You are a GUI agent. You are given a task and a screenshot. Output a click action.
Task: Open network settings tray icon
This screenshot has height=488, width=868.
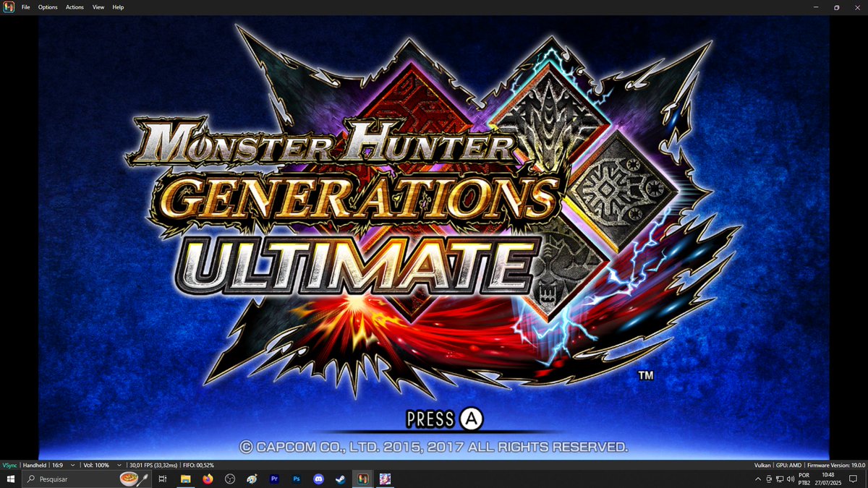(x=778, y=479)
